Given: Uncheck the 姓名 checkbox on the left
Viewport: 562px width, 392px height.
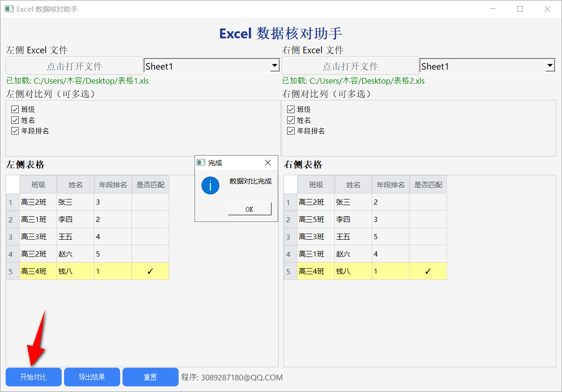Looking at the screenshot, I should coord(15,120).
